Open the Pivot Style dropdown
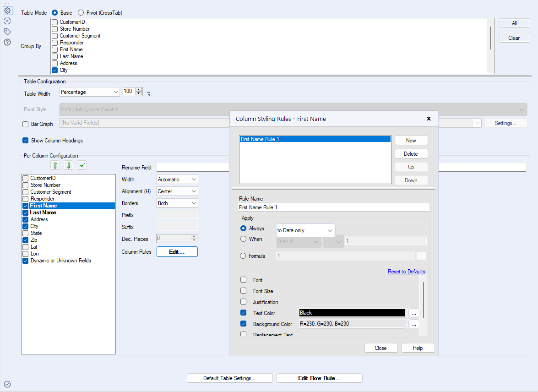Screen dimensions: 538x392 293,109
